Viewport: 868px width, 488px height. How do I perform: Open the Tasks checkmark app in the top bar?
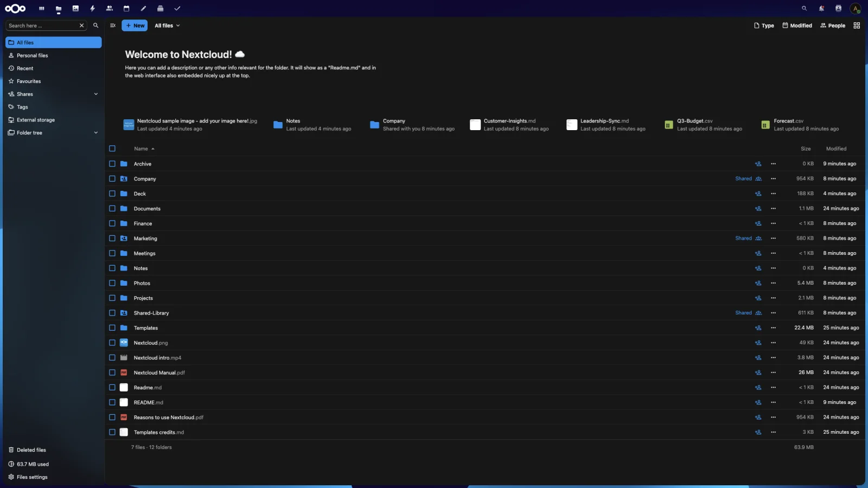click(x=177, y=8)
